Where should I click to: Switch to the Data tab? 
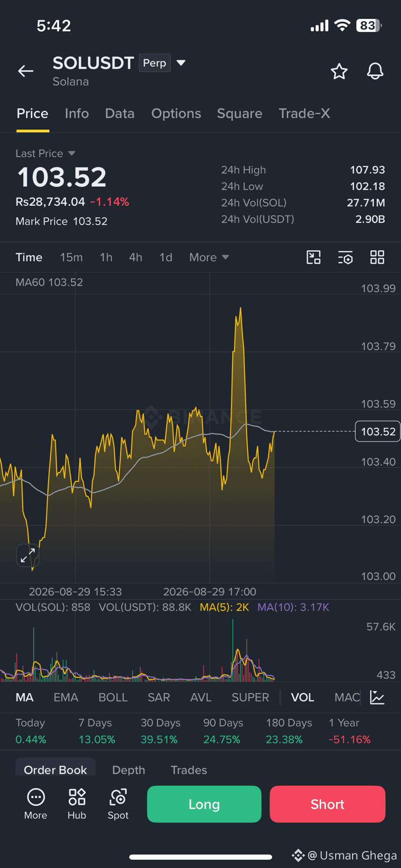pos(120,113)
